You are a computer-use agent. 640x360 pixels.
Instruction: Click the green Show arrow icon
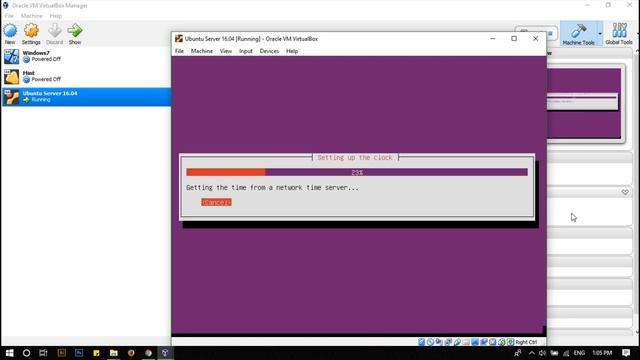75,31
